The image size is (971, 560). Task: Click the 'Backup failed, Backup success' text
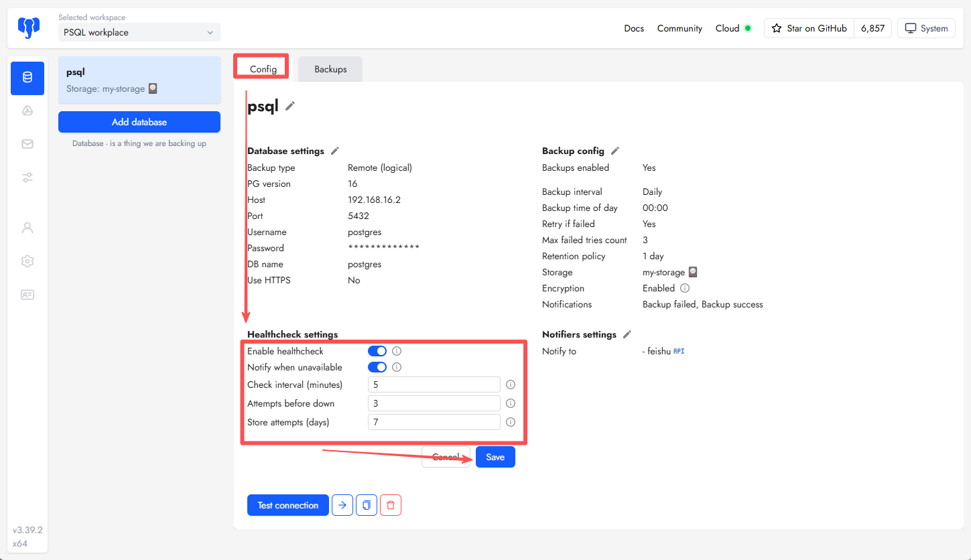(x=703, y=304)
